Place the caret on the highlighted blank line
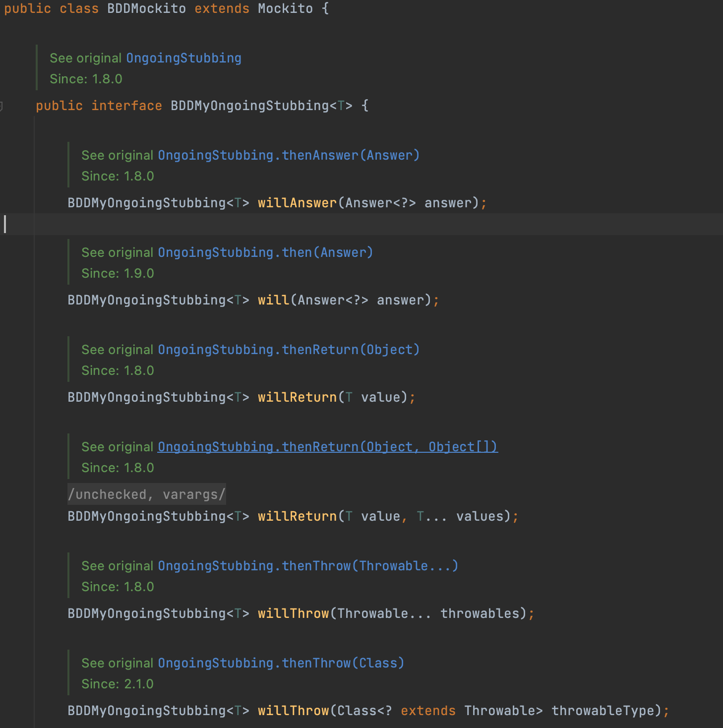The image size is (723, 728). coord(361,224)
